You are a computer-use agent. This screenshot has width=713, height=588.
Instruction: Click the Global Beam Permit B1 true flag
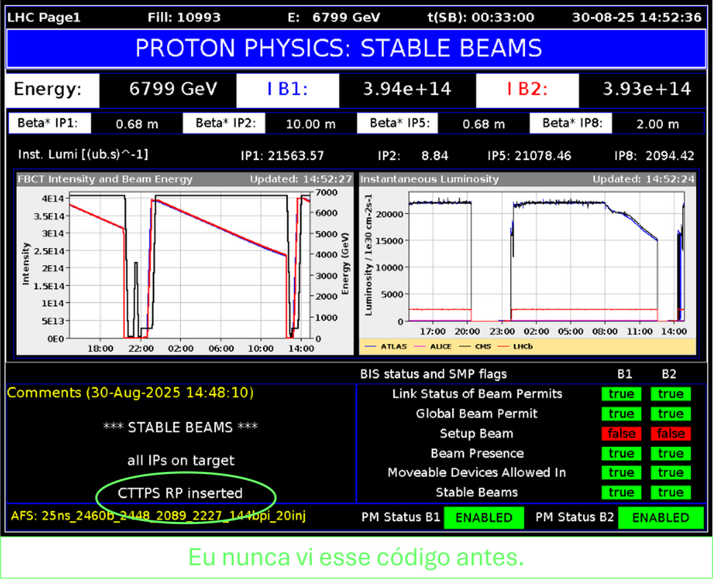click(621, 414)
